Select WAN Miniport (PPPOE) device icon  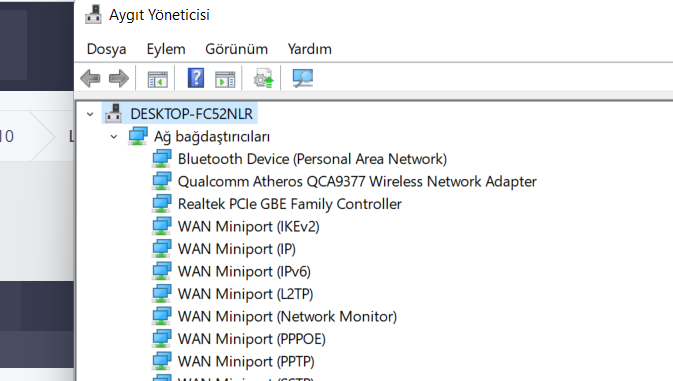tap(162, 339)
